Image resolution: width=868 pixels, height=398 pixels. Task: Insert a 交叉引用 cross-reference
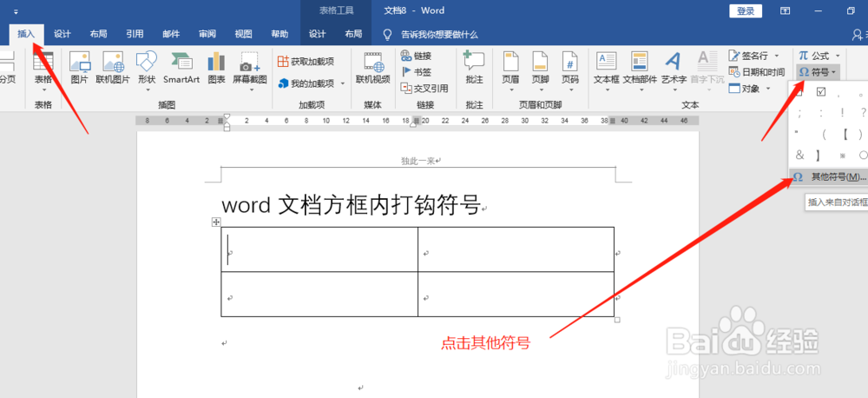click(424, 88)
